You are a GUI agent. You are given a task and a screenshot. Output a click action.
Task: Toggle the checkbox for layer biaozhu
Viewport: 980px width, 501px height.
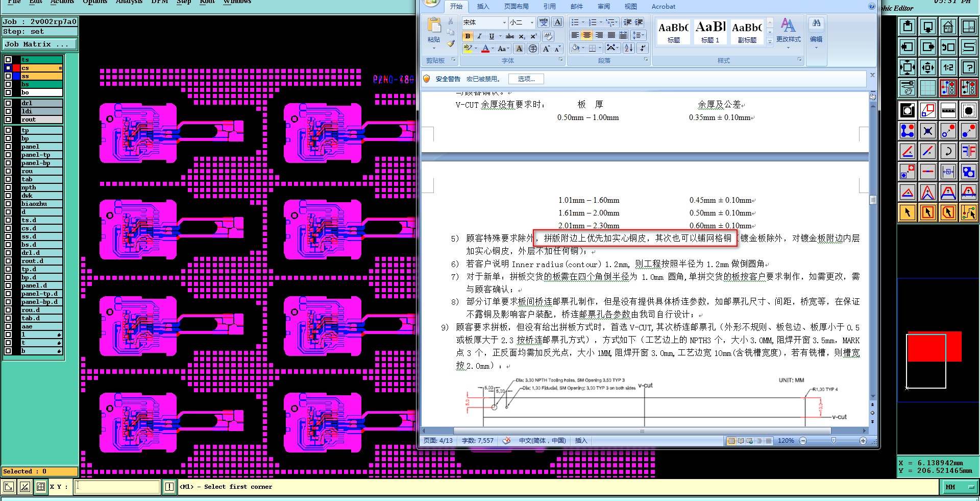pyautogui.click(x=8, y=204)
